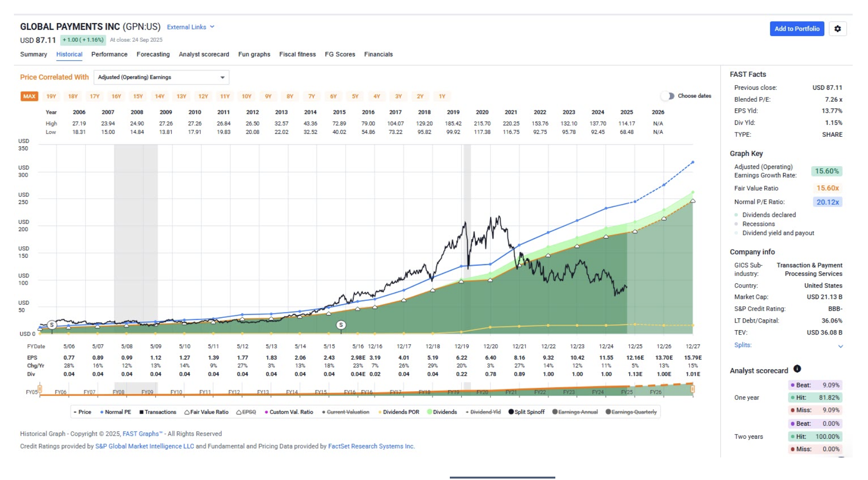Viewport: 868px width, 480px height.
Task: Toggle the Choose dates switch
Action: pos(667,96)
